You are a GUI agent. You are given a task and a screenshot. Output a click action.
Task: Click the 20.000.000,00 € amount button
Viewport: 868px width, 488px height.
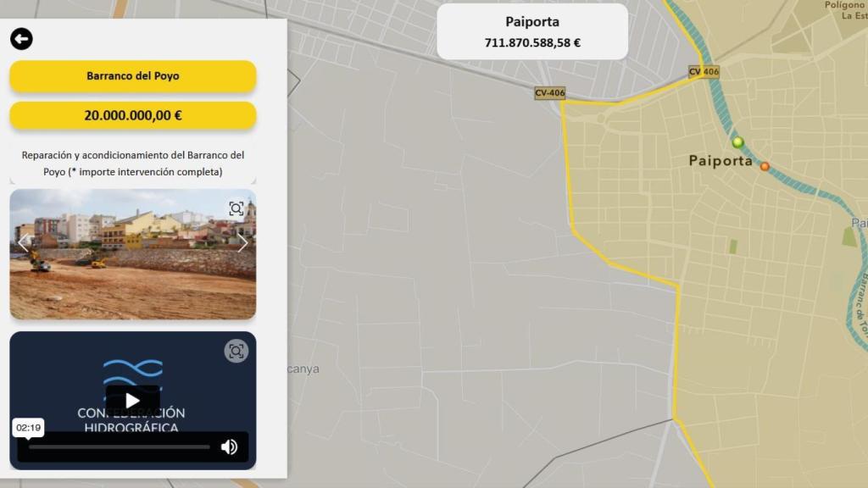pos(133,116)
